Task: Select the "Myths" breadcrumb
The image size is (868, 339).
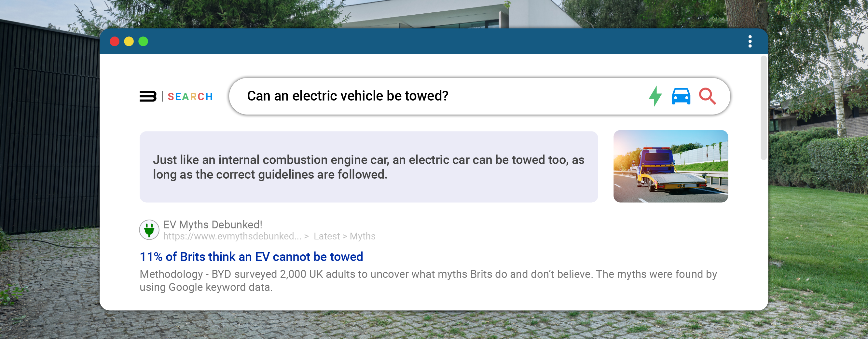Action: point(362,236)
